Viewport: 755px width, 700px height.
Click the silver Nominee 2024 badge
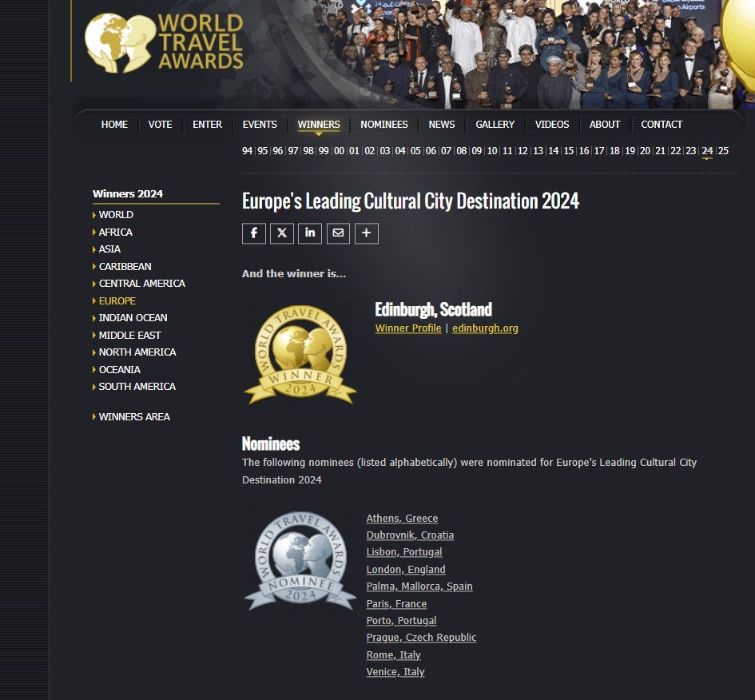point(300,561)
